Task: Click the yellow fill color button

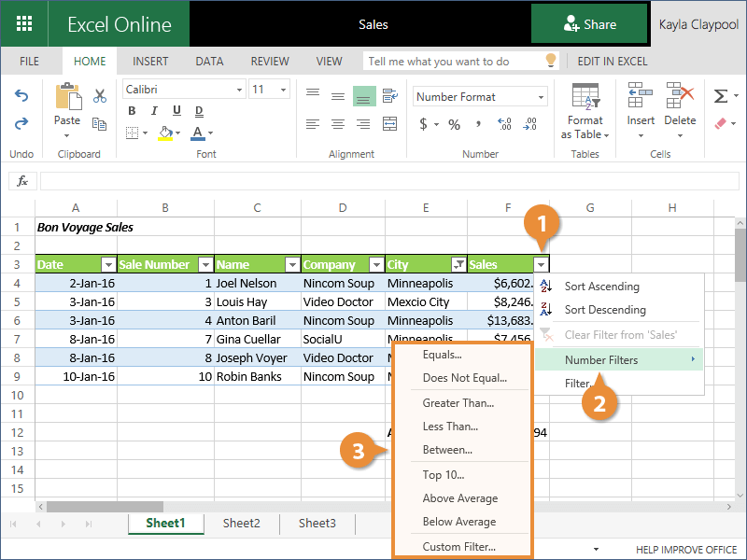Action: point(165,133)
